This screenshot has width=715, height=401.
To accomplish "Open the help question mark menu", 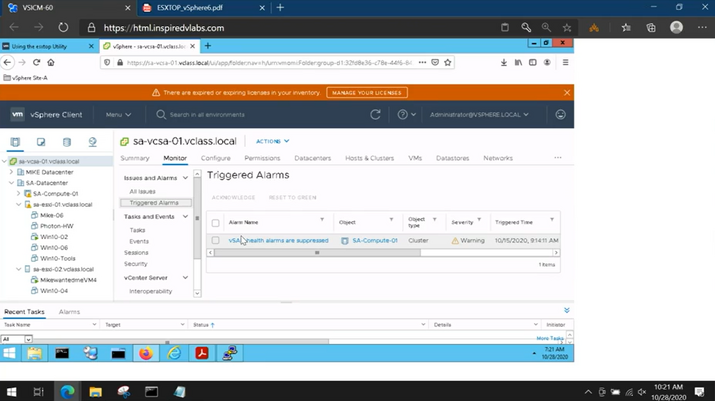I will click(x=403, y=115).
